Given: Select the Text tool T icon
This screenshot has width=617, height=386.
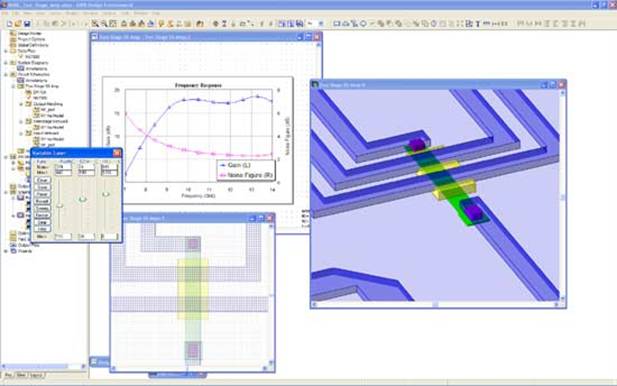Looking at the screenshot, I should (478, 24).
